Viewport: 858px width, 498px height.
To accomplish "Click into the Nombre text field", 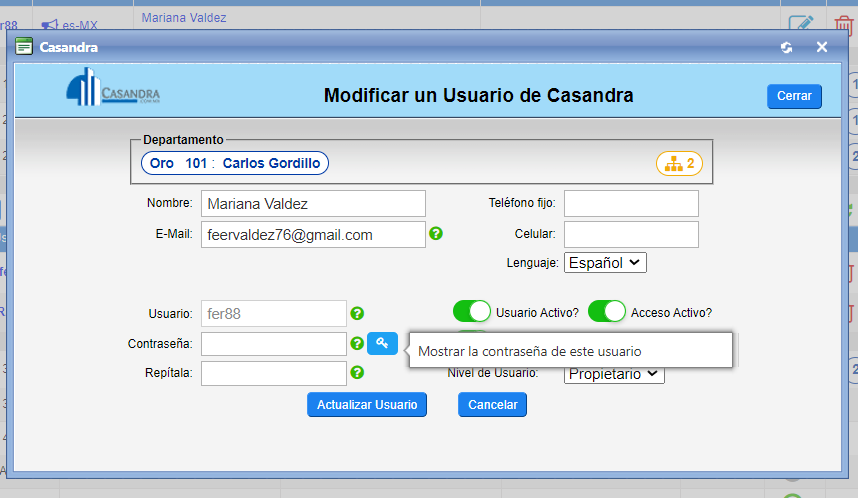I will tap(313, 204).
